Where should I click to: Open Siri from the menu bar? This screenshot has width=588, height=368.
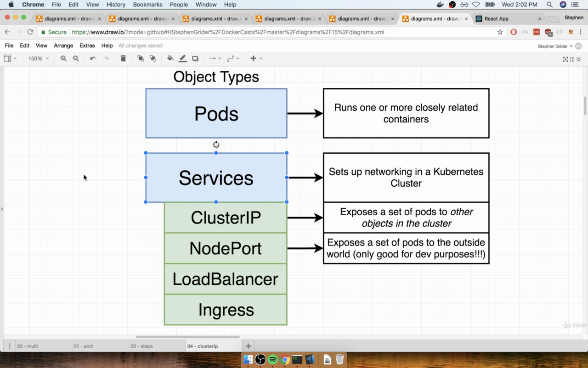click(x=563, y=5)
